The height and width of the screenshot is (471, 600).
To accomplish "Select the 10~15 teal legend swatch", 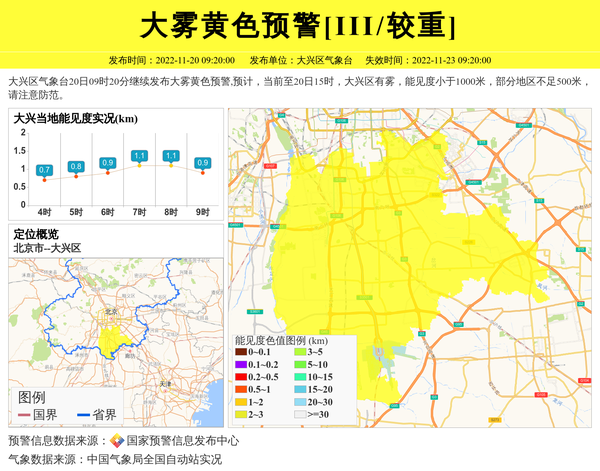I will click(x=298, y=377).
